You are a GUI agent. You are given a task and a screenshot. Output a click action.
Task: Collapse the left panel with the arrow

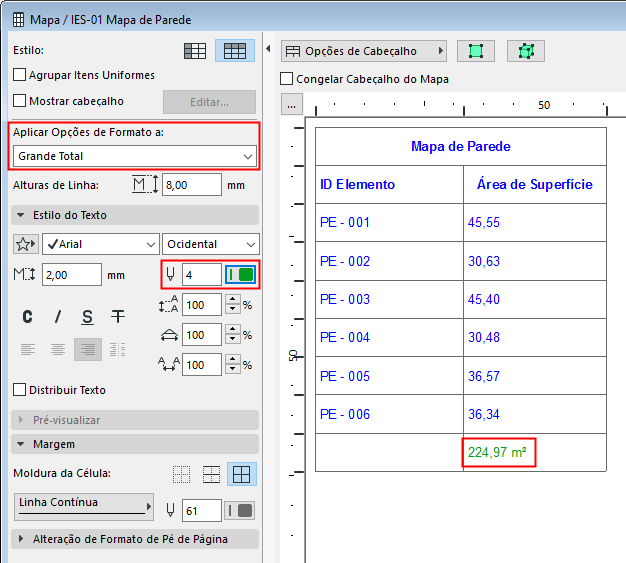click(x=268, y=49)
